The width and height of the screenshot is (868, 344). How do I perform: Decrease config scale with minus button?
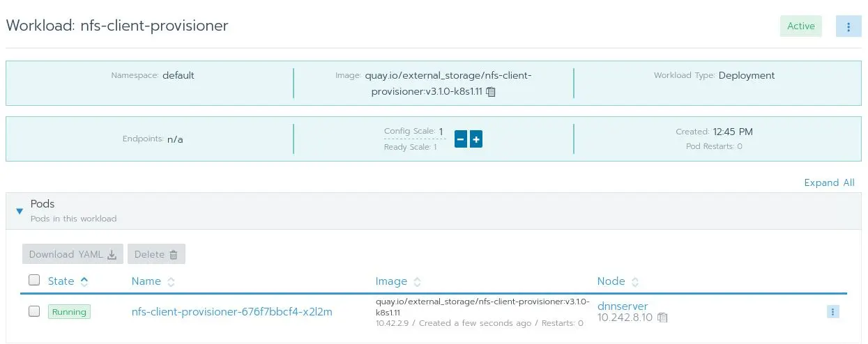coord(460,139)
